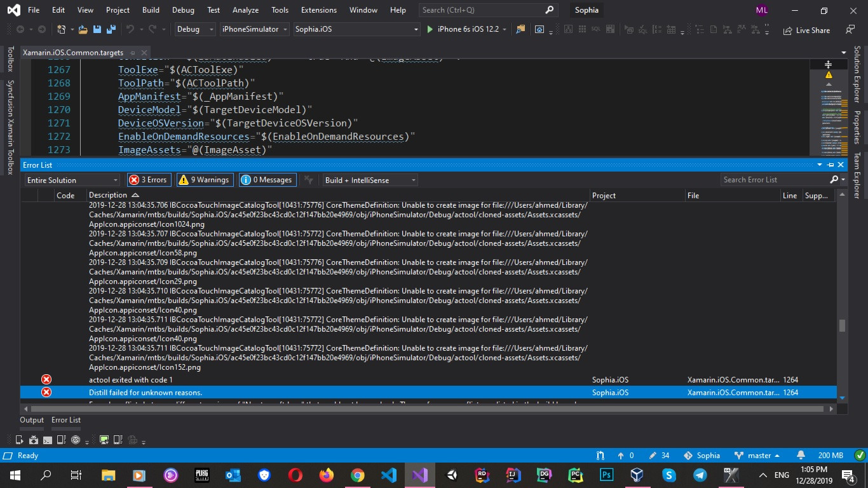Screen dimensions: 868x488
Task: Open Photoshop from the taskbar
Action: point(606,475)
